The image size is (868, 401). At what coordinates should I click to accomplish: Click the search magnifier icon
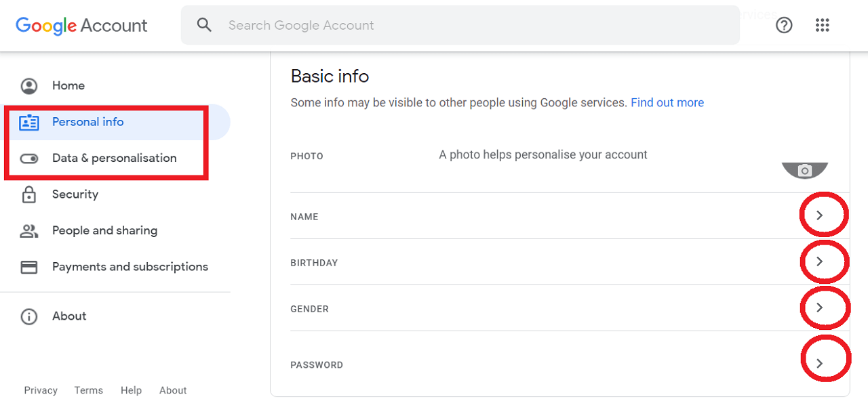coord(204,25)
